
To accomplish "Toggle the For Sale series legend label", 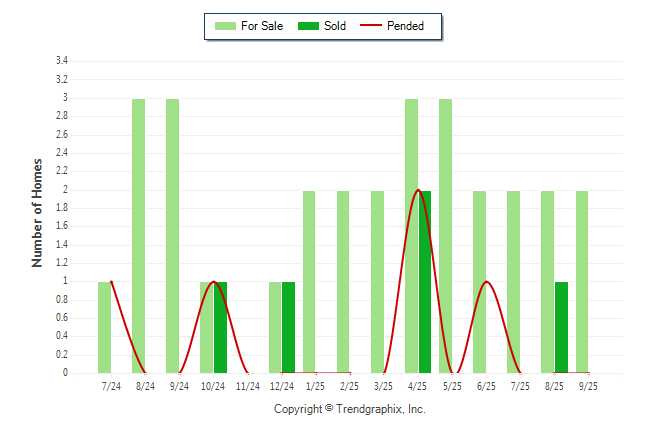I will (x=264, y=26).
